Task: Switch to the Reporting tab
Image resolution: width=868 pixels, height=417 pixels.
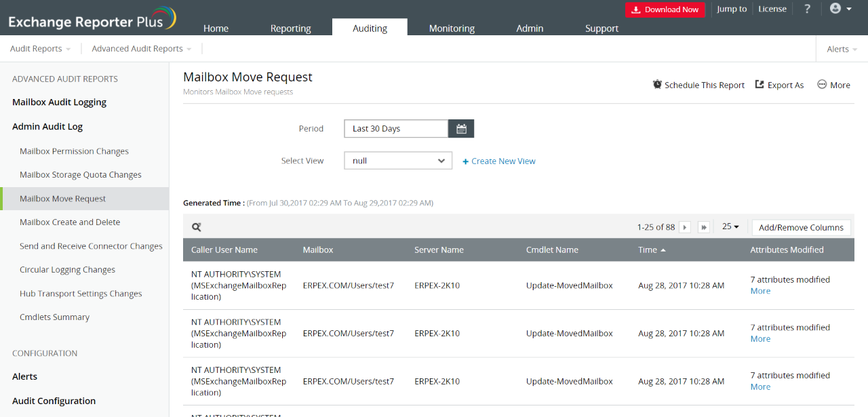Action: pos(290,28)
